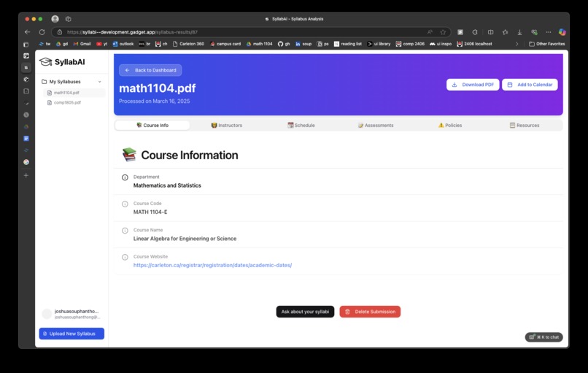Viewport: 588px width, 373px height.
Task: Open the favorites list icon in toolbar
Action: click(505, 32)
